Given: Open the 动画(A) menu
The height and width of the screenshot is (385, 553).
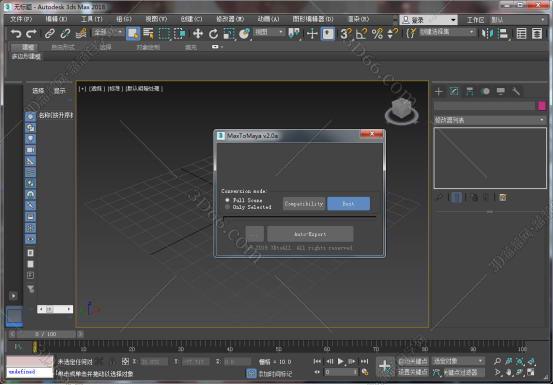Looking at the screenshot, I should point(268,19).
